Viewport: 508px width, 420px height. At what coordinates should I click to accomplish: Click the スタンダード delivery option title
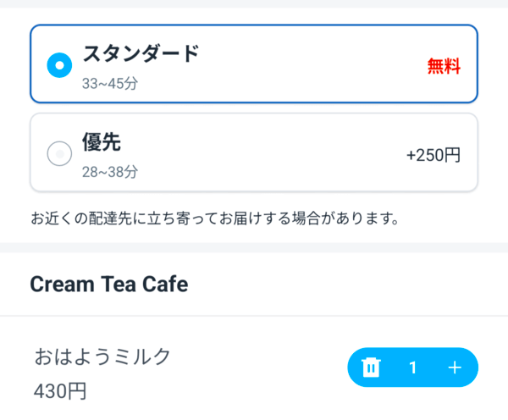point(141,53)
